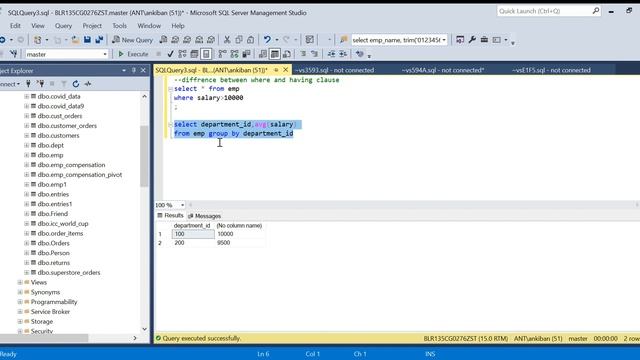Viewport: 640px width, 360px height.
Task: Click Object Explorer horizontal scrollbar
Action: pyautogui.click(x=44, y=338)
